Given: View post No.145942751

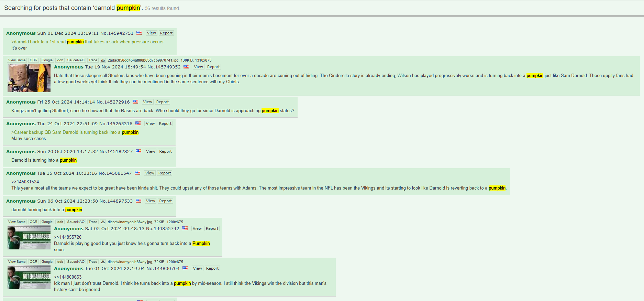Looking at the screenshot, I should [152, 33].
